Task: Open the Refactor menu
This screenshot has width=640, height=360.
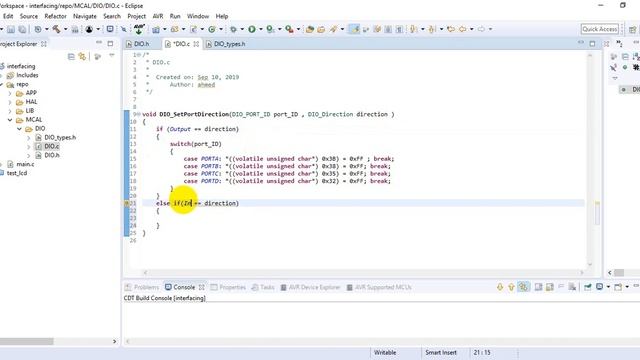Action: tap(56, 16)
